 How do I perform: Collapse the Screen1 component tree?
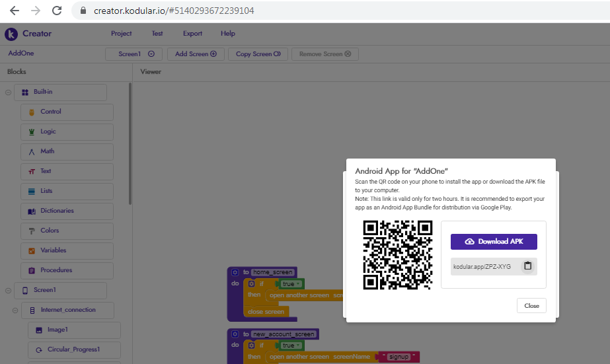click(x=8, y=291)
